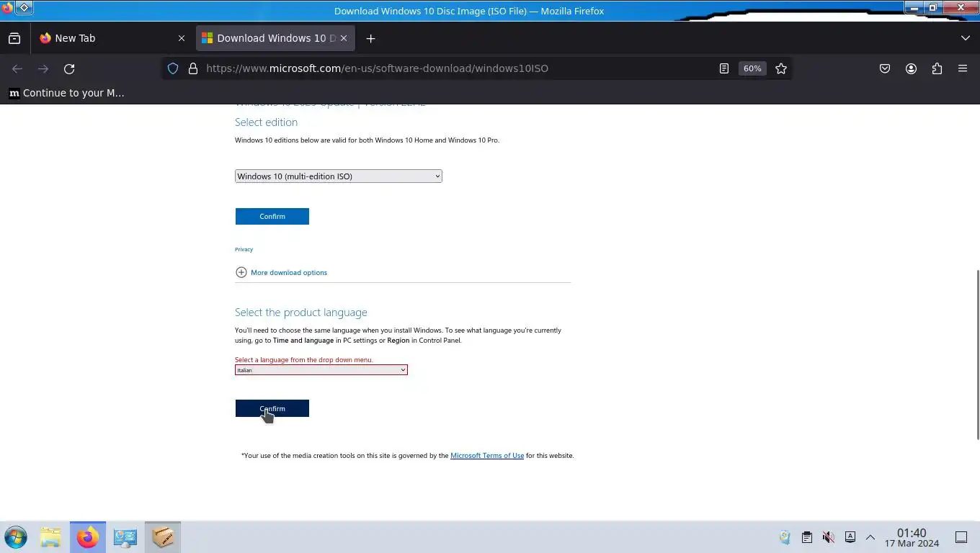Open updates notifier tray icon
This screenshot has width=980, height=553.
[x=785, y=537]
